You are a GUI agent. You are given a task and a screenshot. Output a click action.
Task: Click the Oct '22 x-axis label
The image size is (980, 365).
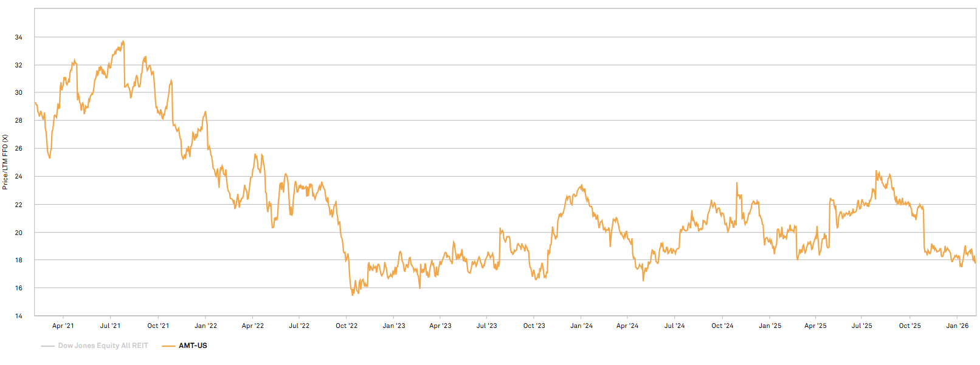coord(347,326)
